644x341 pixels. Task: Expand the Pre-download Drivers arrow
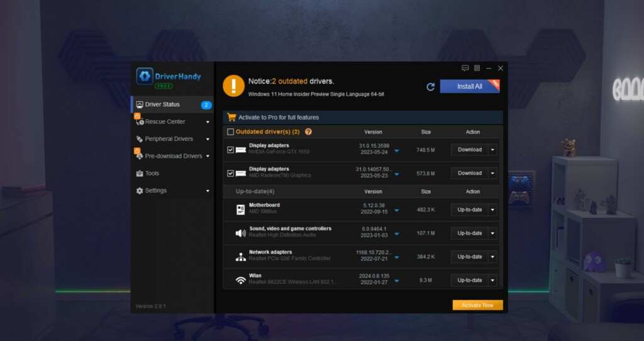(208, 157)
